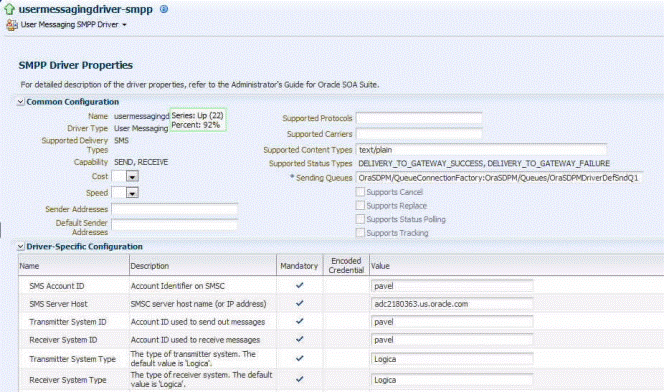Open the Speed dropdown
This screenshot has height=392, width=664.
132,193
